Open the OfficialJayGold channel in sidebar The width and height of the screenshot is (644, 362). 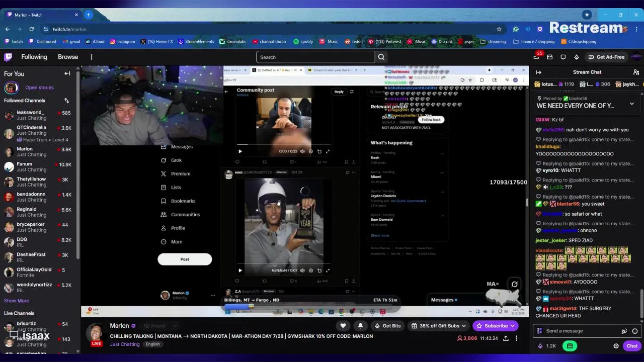point(38,273)
